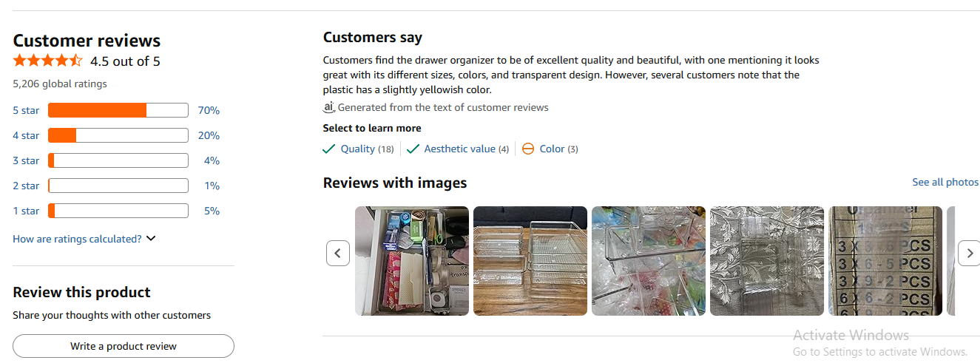Click the orange minus circle beside Color

(x=528, y=149)
